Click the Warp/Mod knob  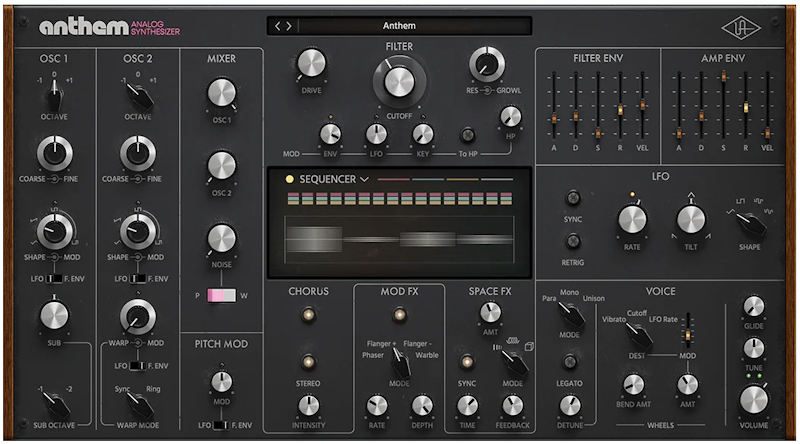[138, 316]
